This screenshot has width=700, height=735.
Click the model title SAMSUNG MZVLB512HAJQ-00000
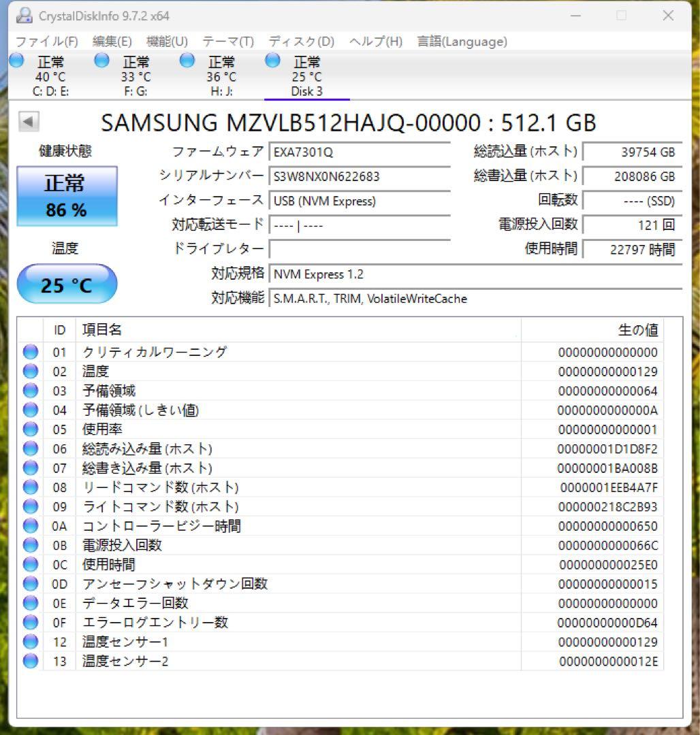pos(291,122)
